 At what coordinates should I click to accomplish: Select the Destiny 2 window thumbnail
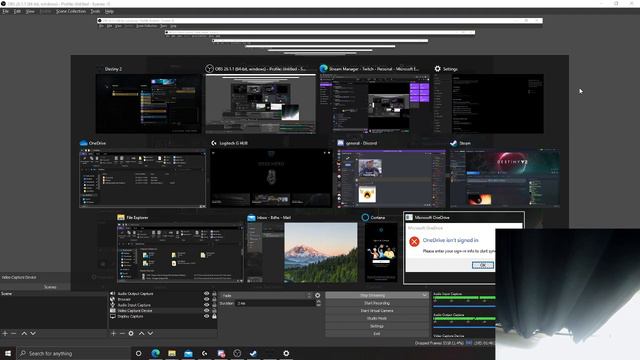click(149, 103)
